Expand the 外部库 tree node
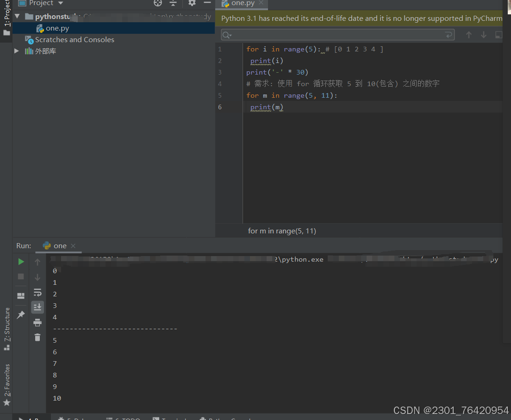The width and height of the screenshot is (511, 420). (17, 51)
